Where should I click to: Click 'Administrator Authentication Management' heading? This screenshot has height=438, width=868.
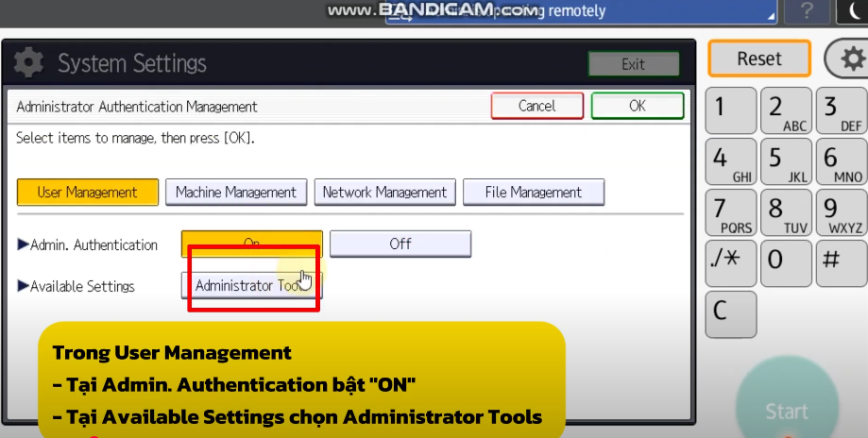pos(137,107)
